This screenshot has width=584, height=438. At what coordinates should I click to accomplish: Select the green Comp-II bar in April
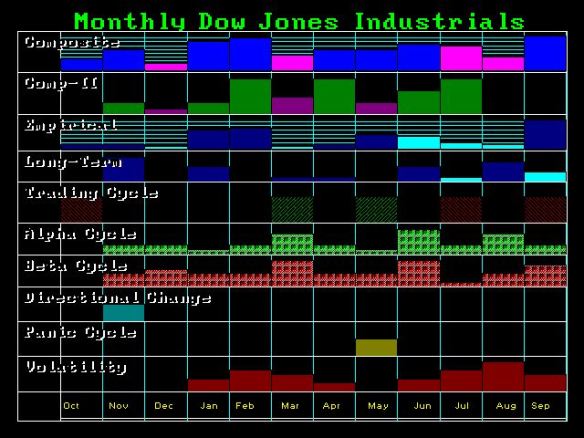pos(334,96)
